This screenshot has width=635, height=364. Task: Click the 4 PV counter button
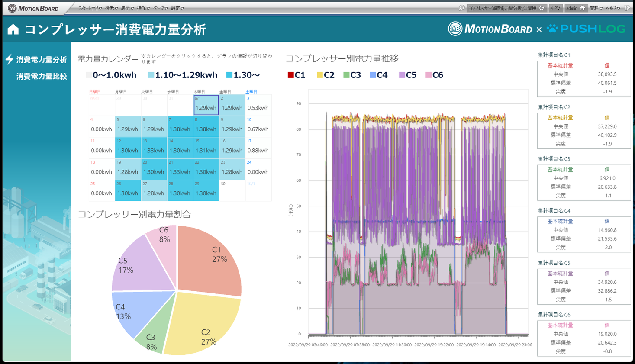pos(556,8)
